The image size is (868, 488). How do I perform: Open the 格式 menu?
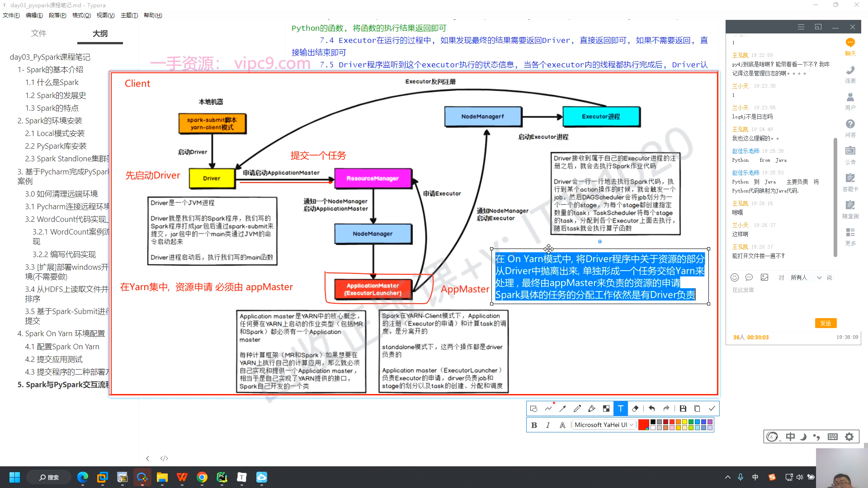pyautogui.click(x=81, y=15)
